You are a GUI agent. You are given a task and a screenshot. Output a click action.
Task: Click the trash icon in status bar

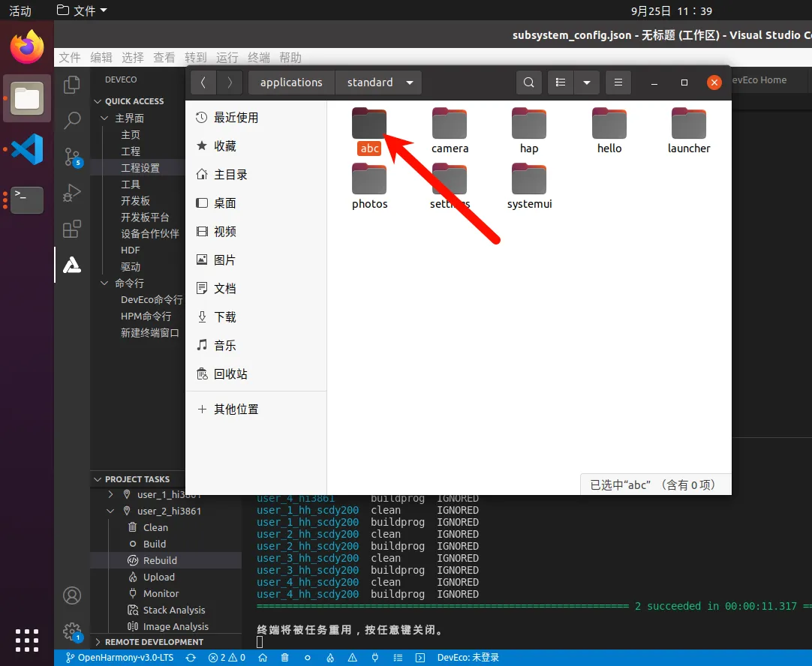pyautogui.click(x=285, y=658)
